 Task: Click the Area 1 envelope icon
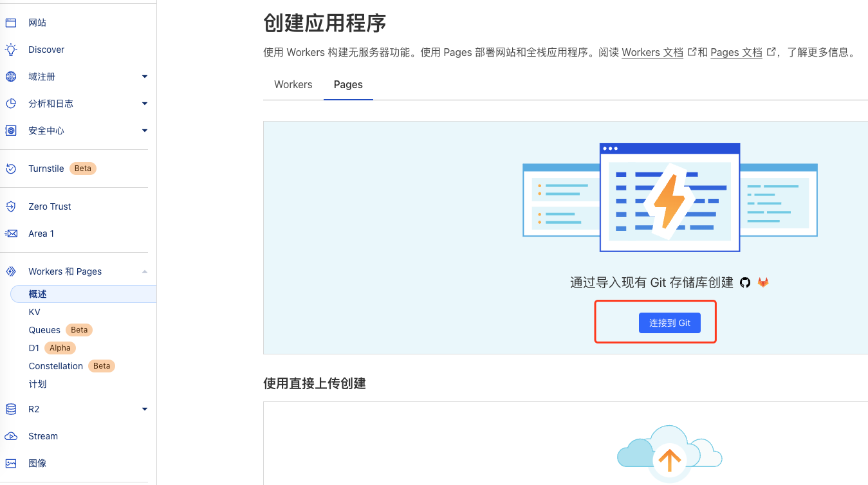tap(11, 233)
